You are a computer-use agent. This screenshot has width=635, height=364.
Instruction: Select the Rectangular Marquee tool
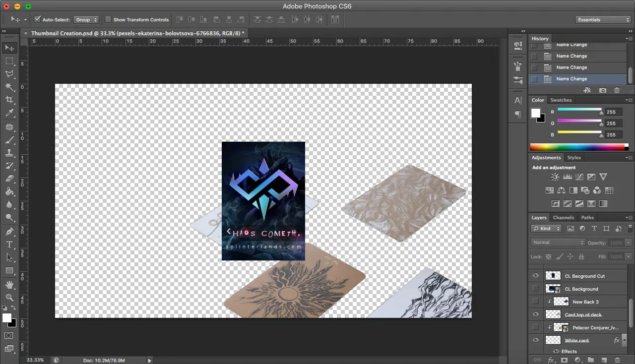(x=9, y=61)
